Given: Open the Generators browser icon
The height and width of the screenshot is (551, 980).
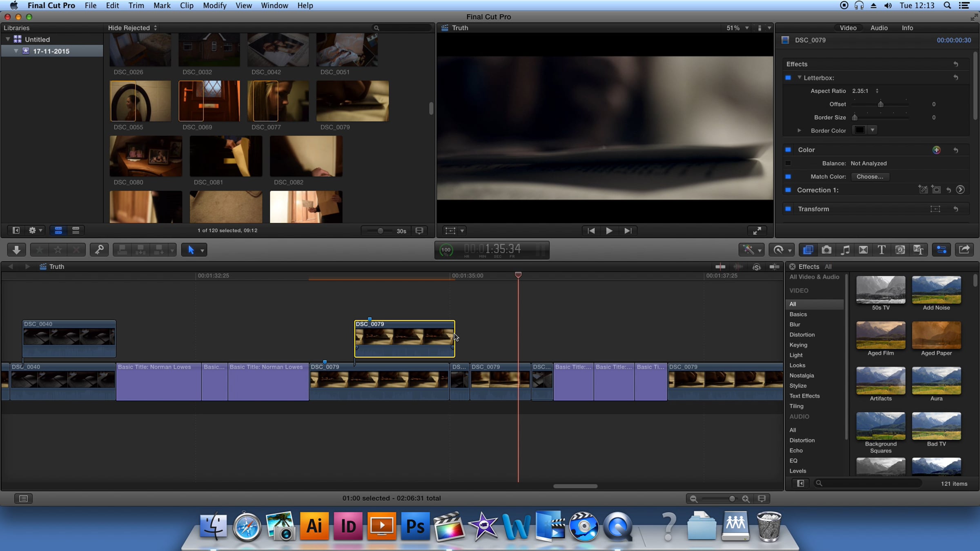Looking at the screenshot, I should 900,250.
